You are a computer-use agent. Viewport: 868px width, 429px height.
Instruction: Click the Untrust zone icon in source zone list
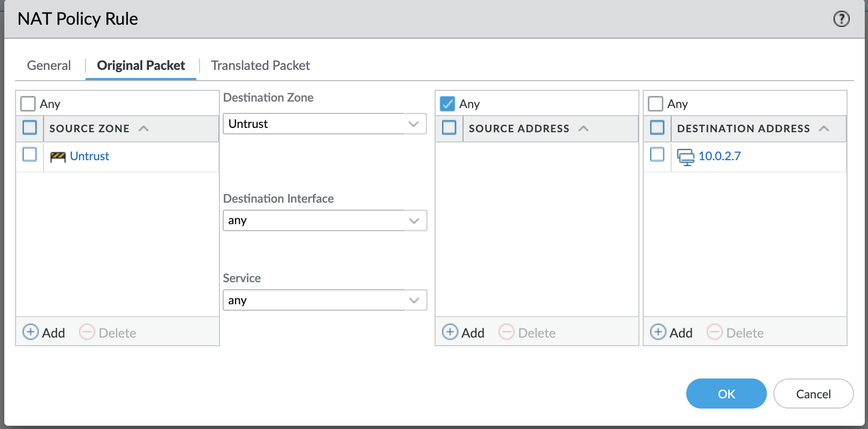click(x=58, y=157)
